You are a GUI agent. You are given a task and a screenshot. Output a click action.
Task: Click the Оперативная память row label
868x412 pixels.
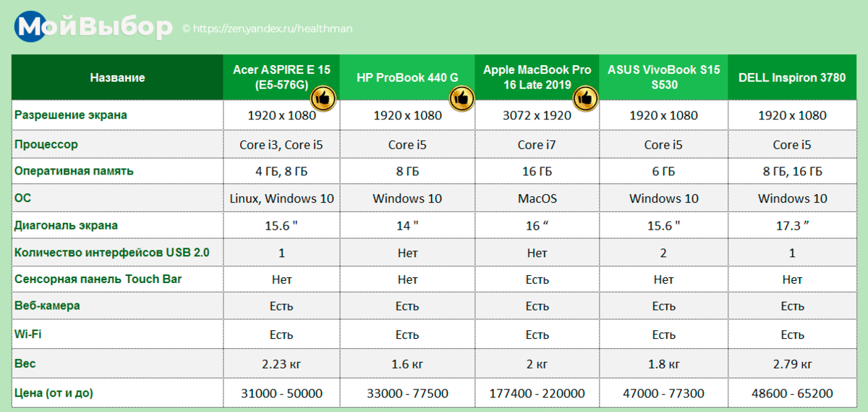click(75, 171)
